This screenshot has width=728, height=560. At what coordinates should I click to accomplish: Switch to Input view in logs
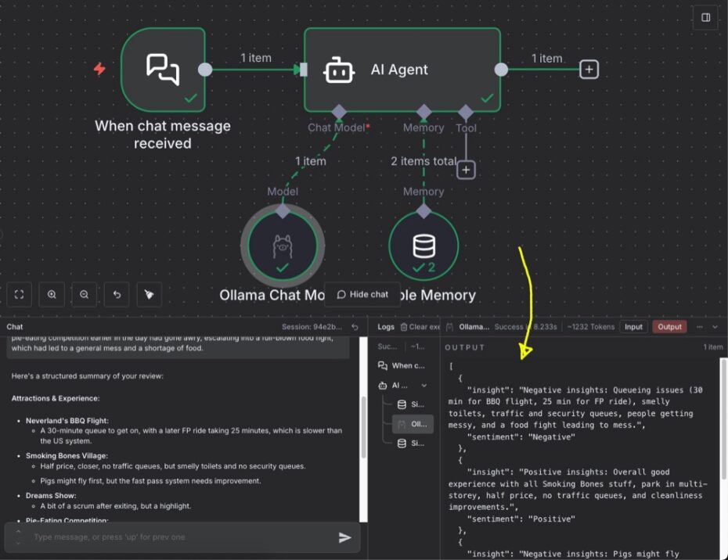(633, 327)
